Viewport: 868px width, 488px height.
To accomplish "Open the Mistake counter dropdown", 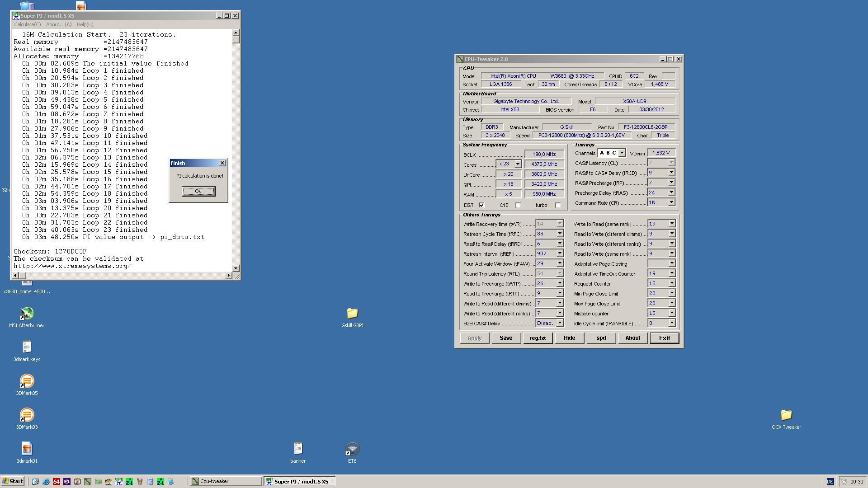I will point(672,313).
